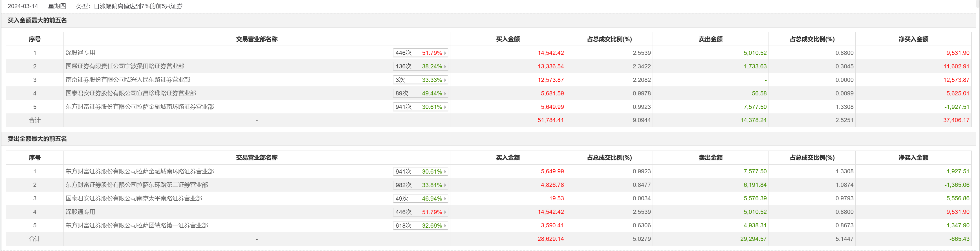Click 买入金额 column header in buy table
The width and height of the screenshot is (980, 251).
click(508, 39)
